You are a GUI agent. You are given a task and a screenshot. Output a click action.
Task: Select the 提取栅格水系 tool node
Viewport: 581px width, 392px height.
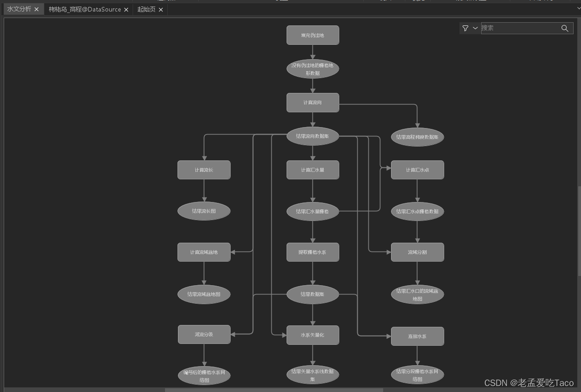coord(313,252)
